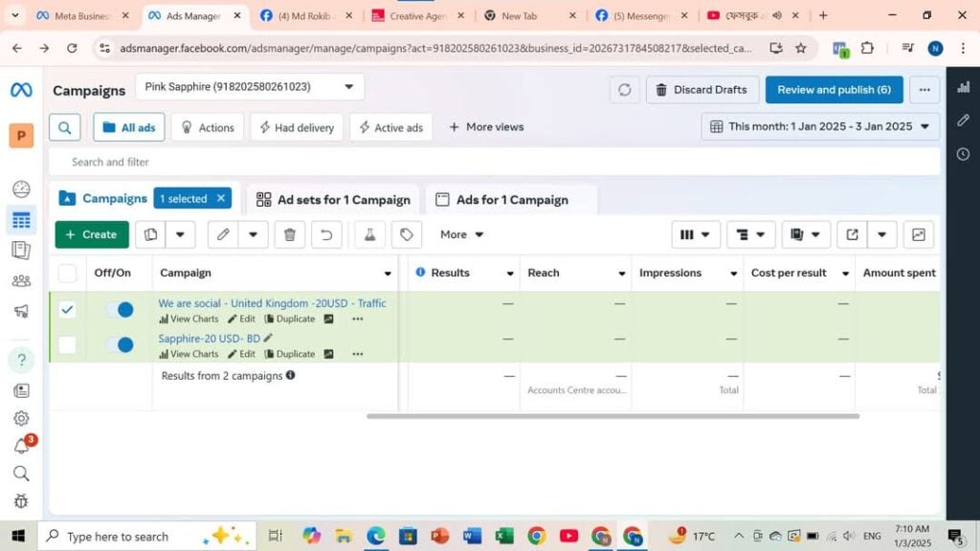Click the tag label toolbar icon
The image size is (980, 551).
tap(406, 234)
